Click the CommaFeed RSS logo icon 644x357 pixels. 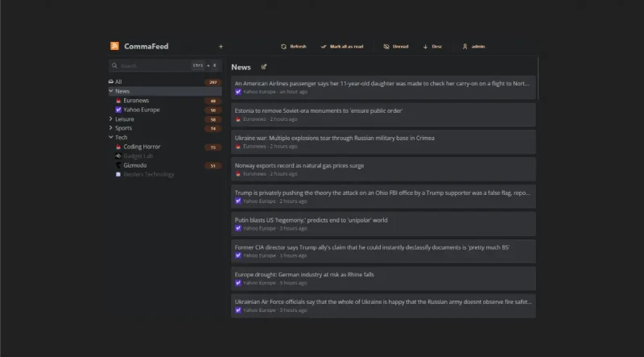pyautogui.click(x=115, y=46)
